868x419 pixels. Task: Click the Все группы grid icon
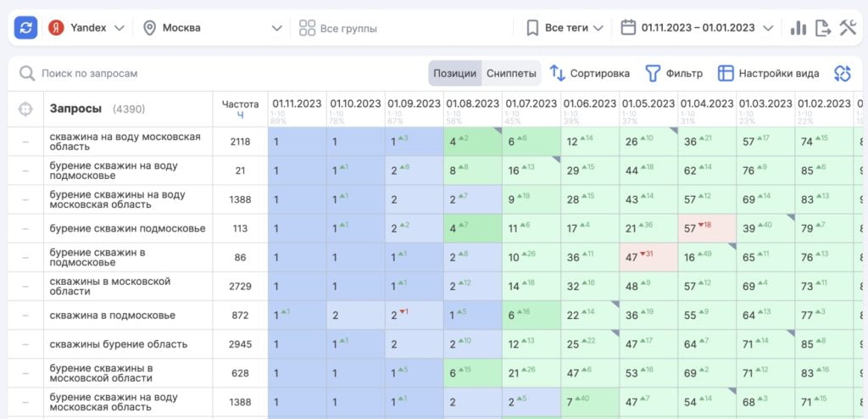tap(307, 28)
